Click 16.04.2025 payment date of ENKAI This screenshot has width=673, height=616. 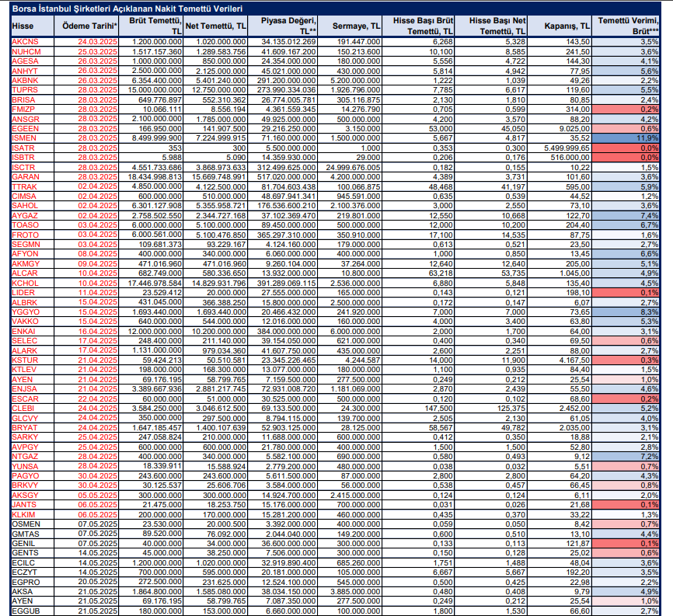pyautogui.click(x=97, y=331)
